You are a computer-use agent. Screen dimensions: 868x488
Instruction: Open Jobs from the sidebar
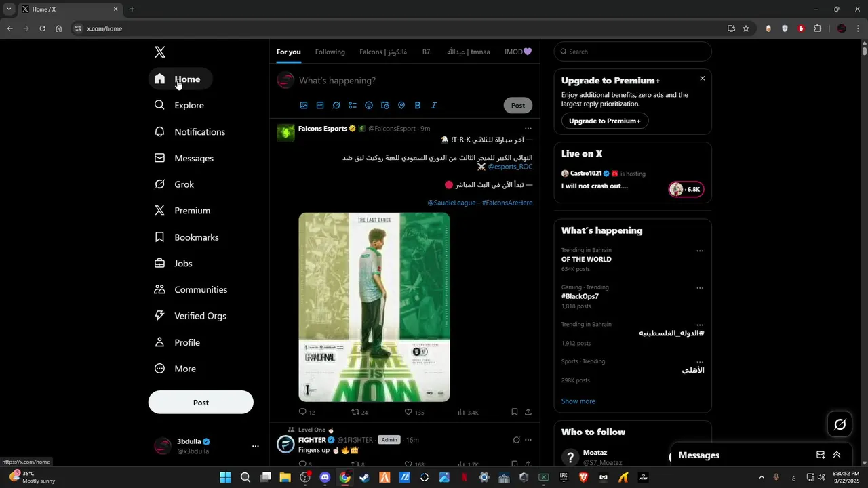174,263
